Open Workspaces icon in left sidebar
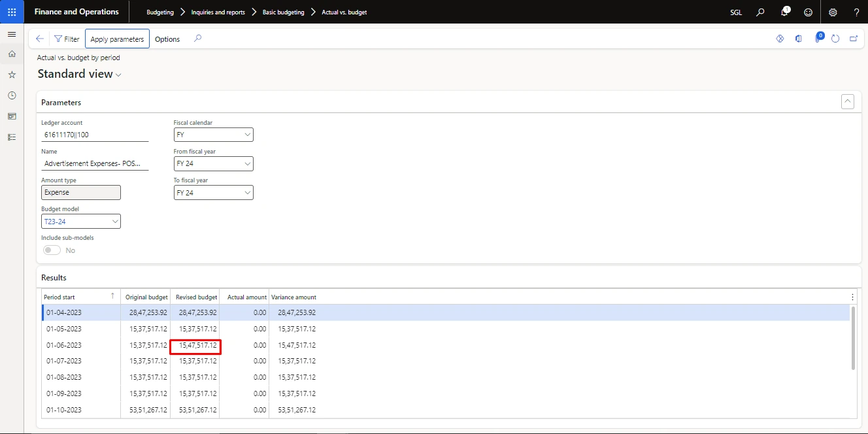This screenshot has height=434, width=868. click(12, 116)
